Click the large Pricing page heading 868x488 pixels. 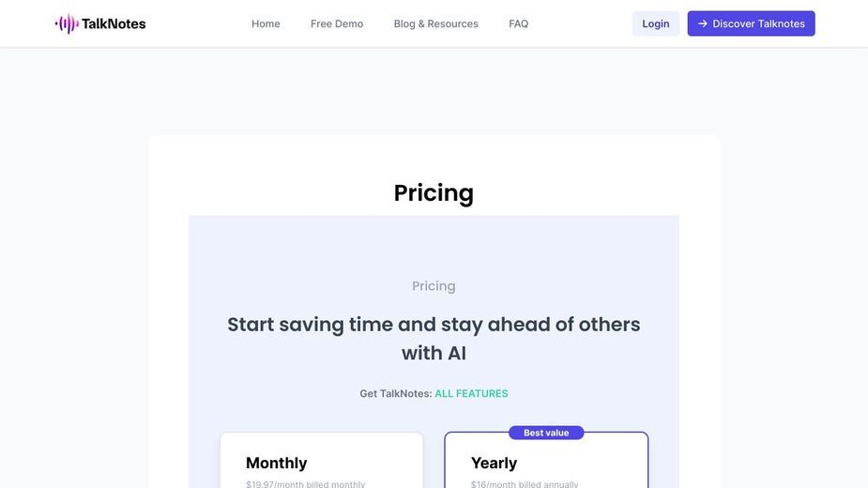point(434,192)
